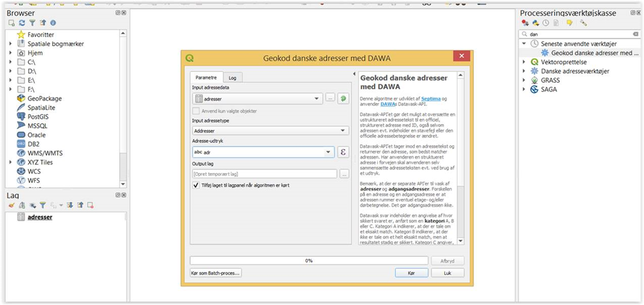The height and width of the screenshot is (305, 644).
Task: Enable properties widget in Browser toolbar
Action: point(53,23)
